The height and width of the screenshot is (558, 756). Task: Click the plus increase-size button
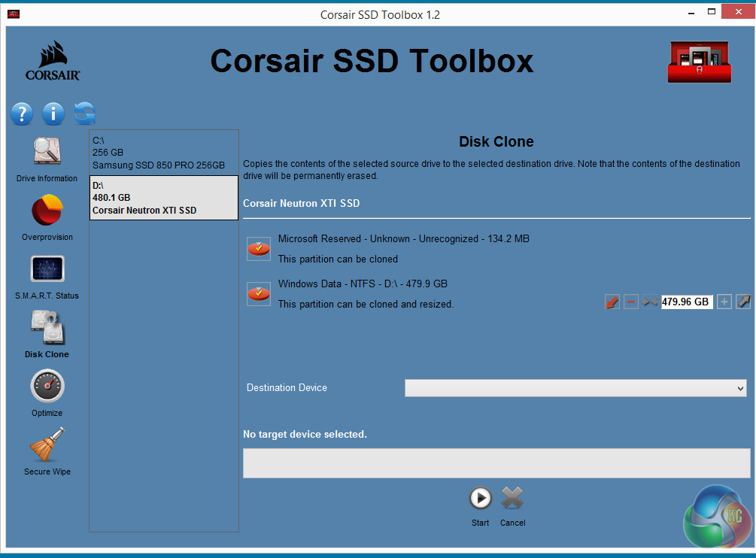tap(724, 302)
